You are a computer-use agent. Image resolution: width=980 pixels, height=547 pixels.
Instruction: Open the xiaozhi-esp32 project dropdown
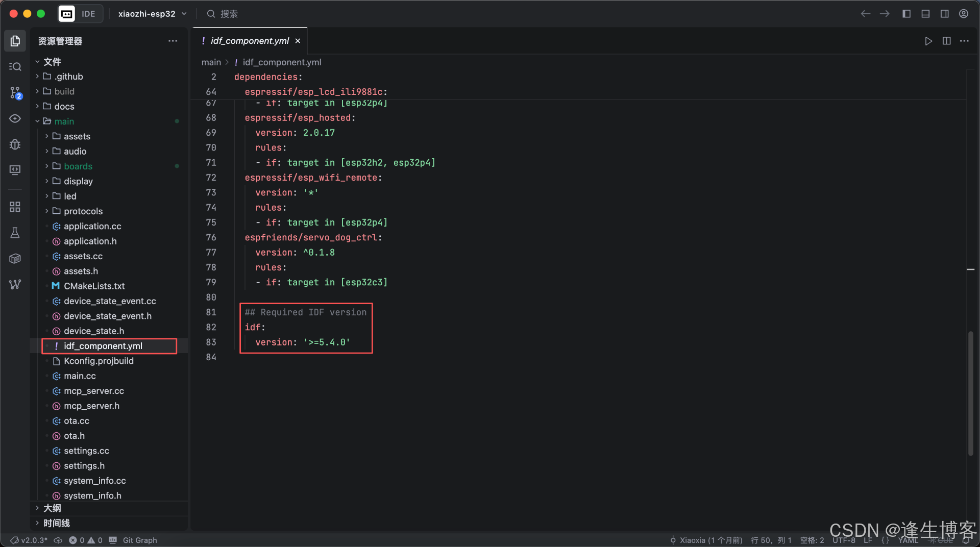(152, 14)
